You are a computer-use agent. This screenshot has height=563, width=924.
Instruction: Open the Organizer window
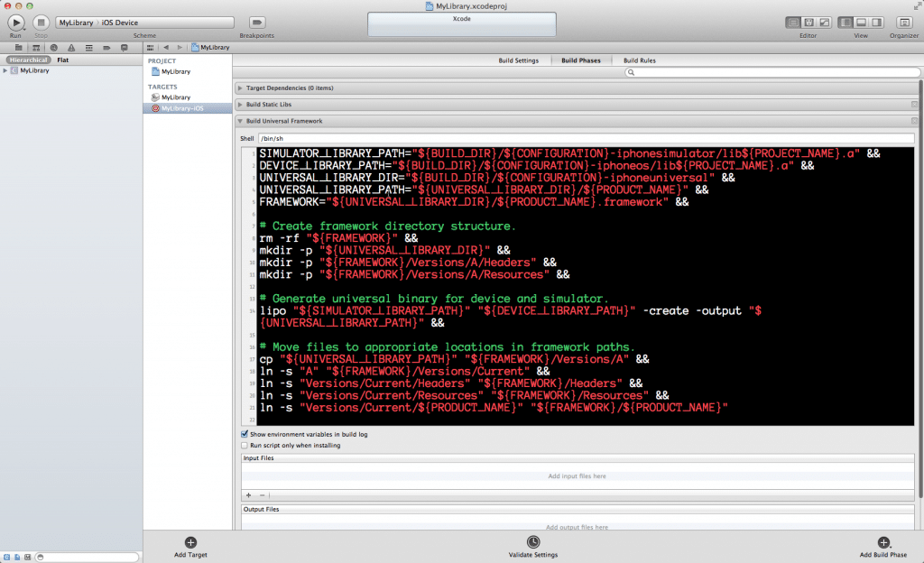click(x=904, y=23)
